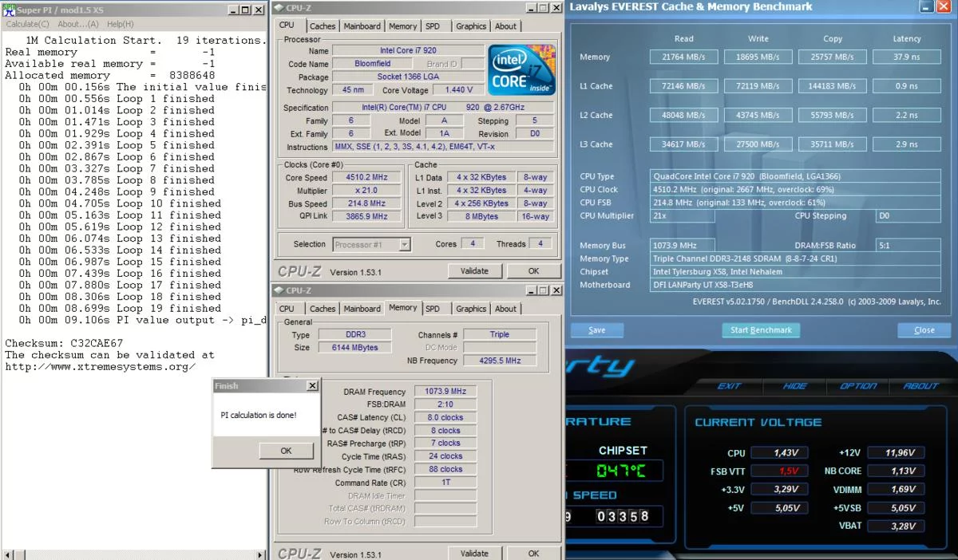Click Memory Write result 18695 MB/s
Screen dimensions: 958x560
(758, 57)
